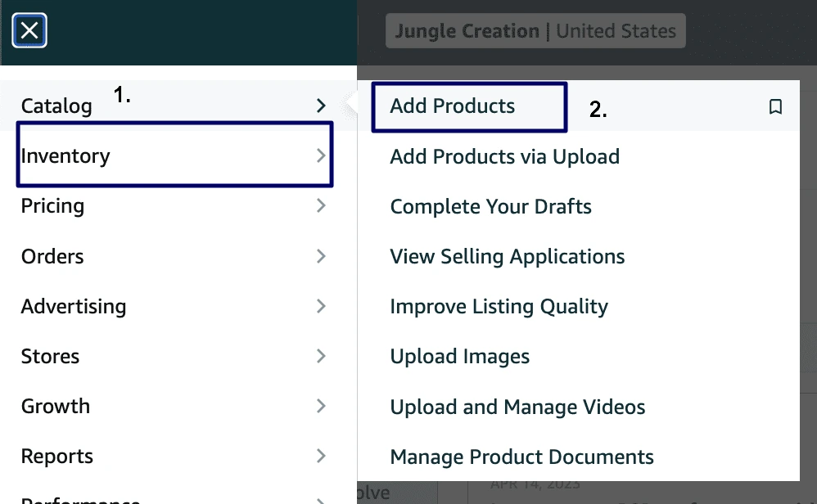Expand the Reports section chevron

tap(321, 456)
